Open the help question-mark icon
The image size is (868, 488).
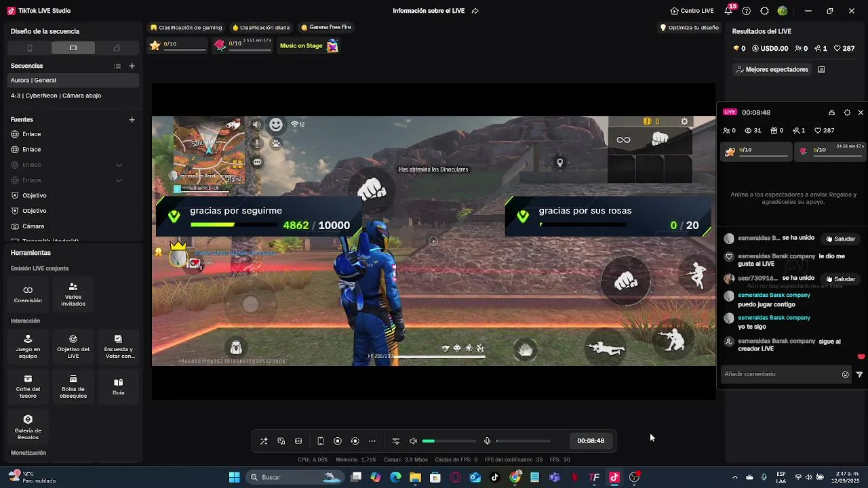click(x=747, y=11)
